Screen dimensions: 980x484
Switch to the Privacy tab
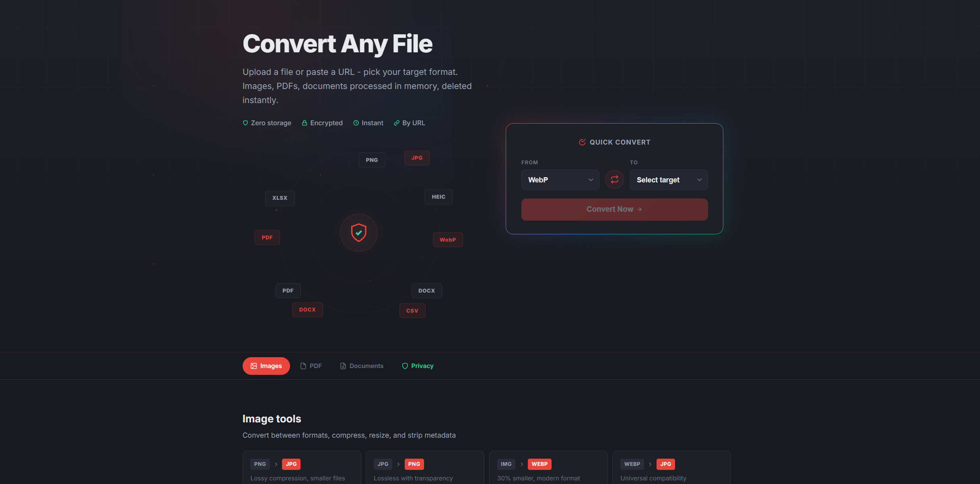coord(418,366)
